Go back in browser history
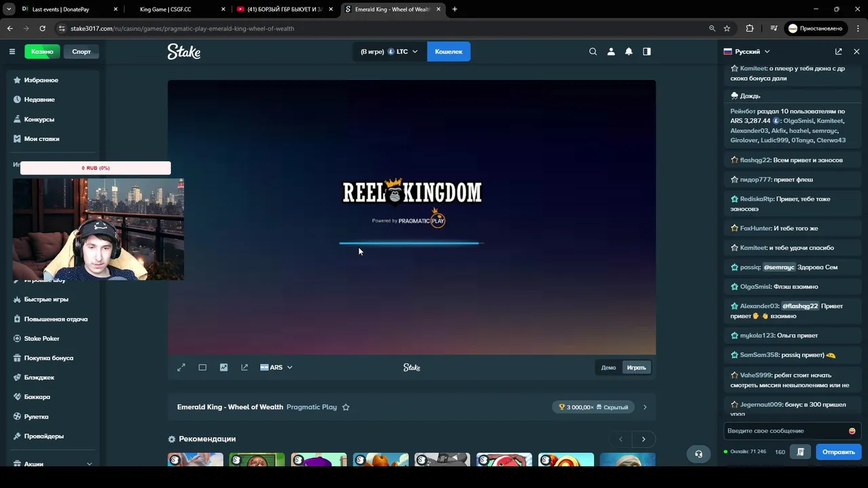This screenshot has width=868, height=488. pyautogui.click(x=9, y=28)
